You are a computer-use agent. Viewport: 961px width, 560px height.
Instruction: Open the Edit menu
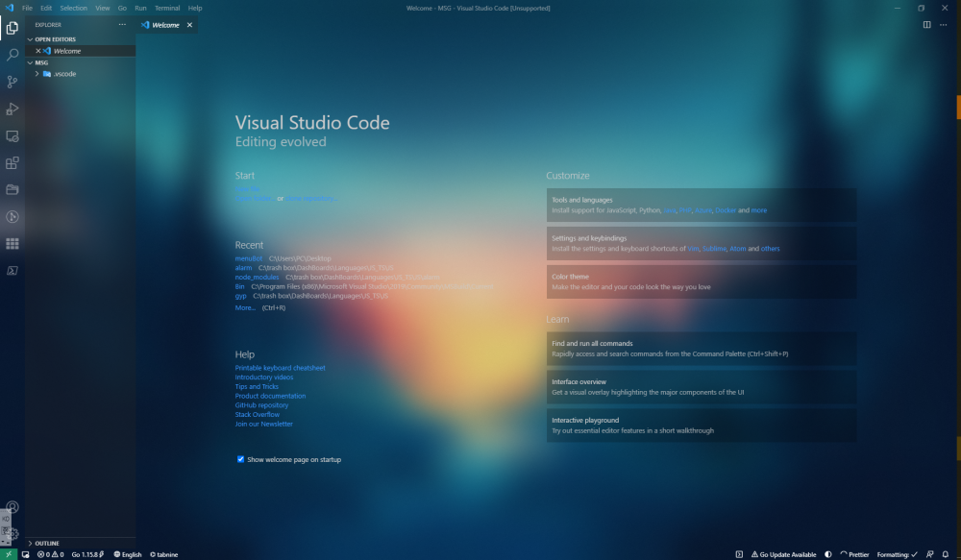click(46, 8)
